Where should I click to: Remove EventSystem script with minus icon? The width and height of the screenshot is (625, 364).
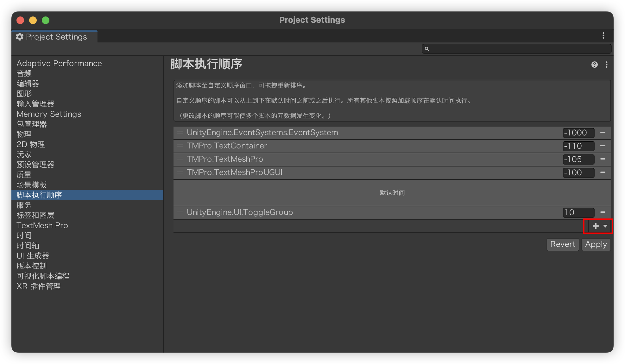tap(603, 133)
